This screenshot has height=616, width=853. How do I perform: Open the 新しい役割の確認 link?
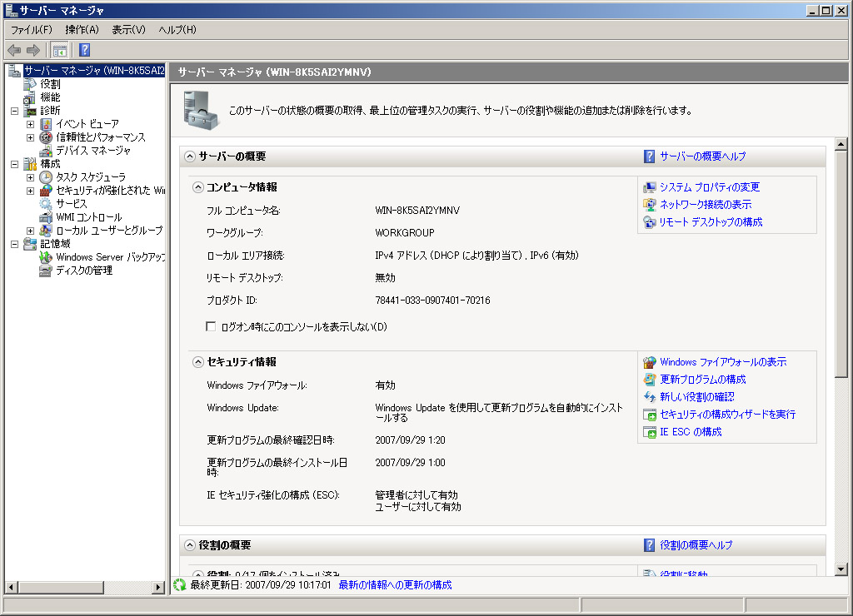(x=697, y=397)
